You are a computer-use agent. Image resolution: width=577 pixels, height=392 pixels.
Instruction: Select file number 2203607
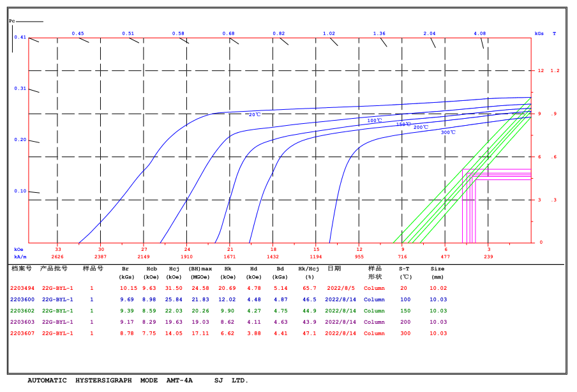tap(22, 333)
